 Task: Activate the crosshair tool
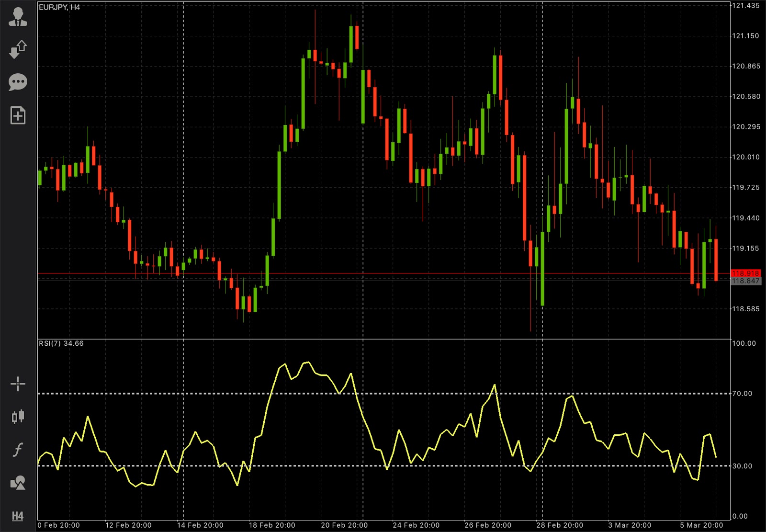pos(18,384)
